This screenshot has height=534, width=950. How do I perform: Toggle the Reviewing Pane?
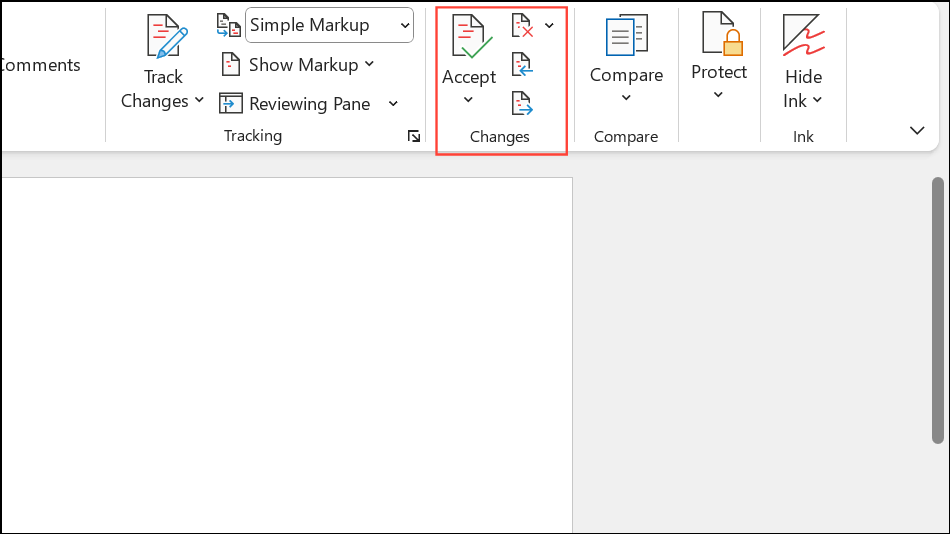296,104
